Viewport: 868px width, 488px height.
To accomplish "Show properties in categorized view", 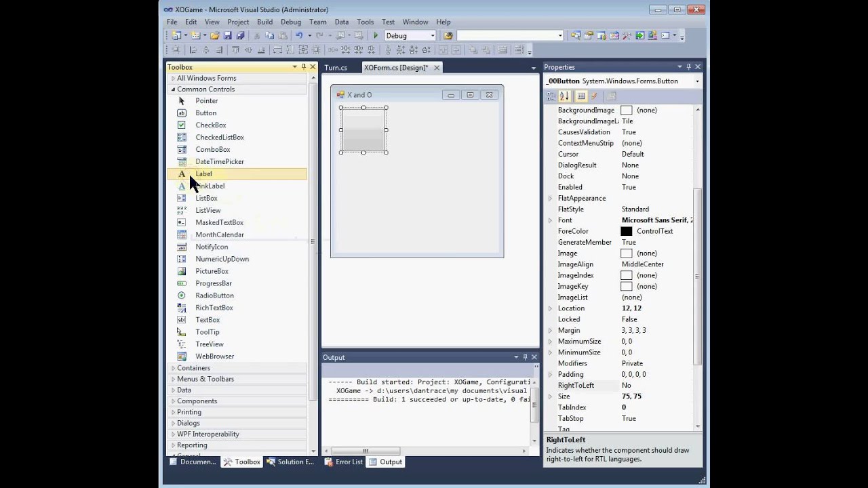I will click(x=552, y=96).
